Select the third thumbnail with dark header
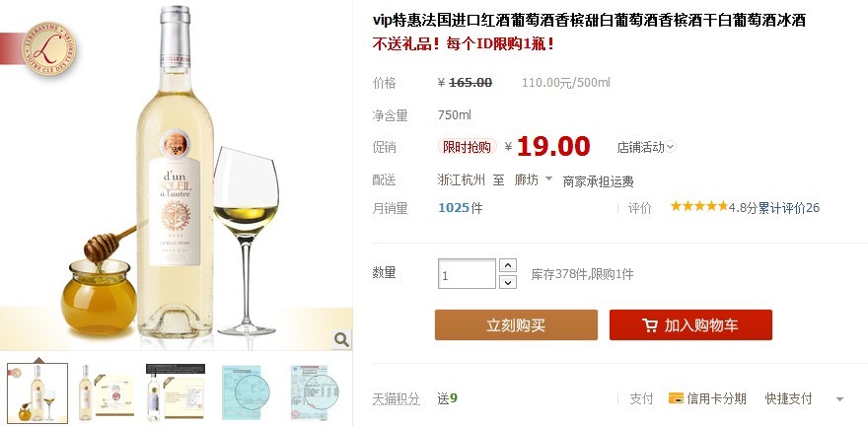 [176, 393]
